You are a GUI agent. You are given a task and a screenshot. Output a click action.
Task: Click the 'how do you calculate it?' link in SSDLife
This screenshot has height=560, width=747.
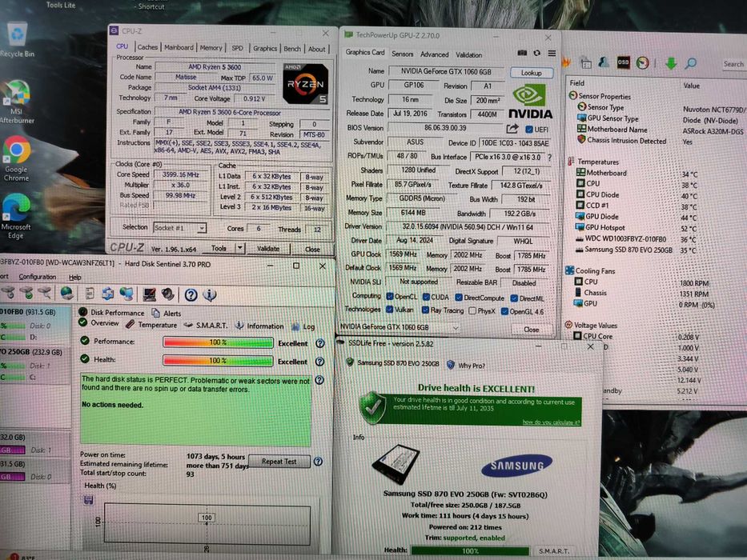coord(551,422)
